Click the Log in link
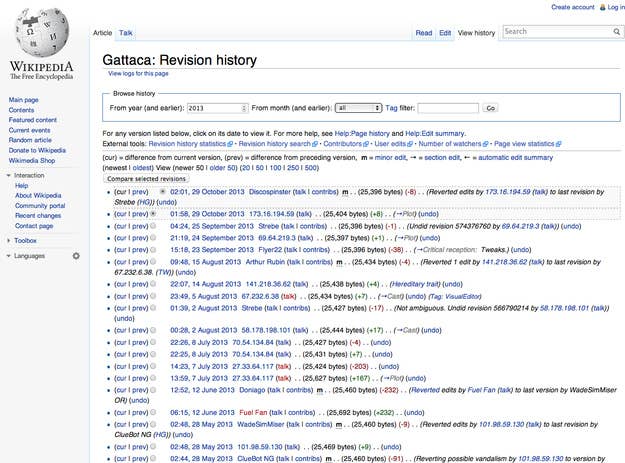 (615, 7)
